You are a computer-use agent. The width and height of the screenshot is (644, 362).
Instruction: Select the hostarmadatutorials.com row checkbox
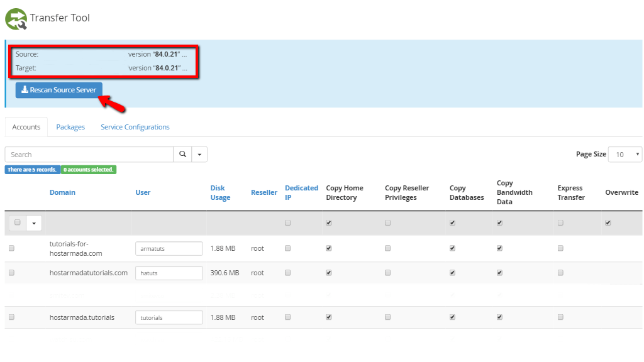11,273
